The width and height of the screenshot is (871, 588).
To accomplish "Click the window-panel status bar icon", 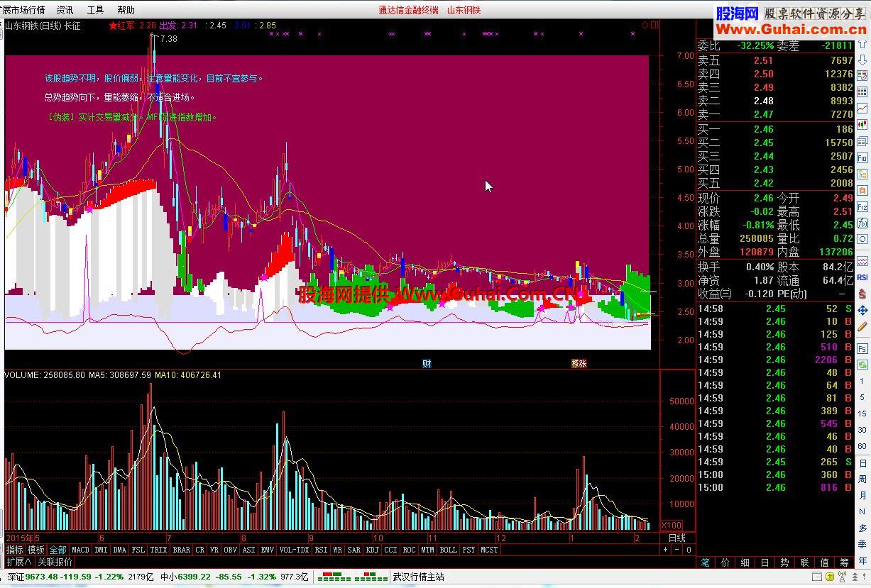I will click(817, 577).
